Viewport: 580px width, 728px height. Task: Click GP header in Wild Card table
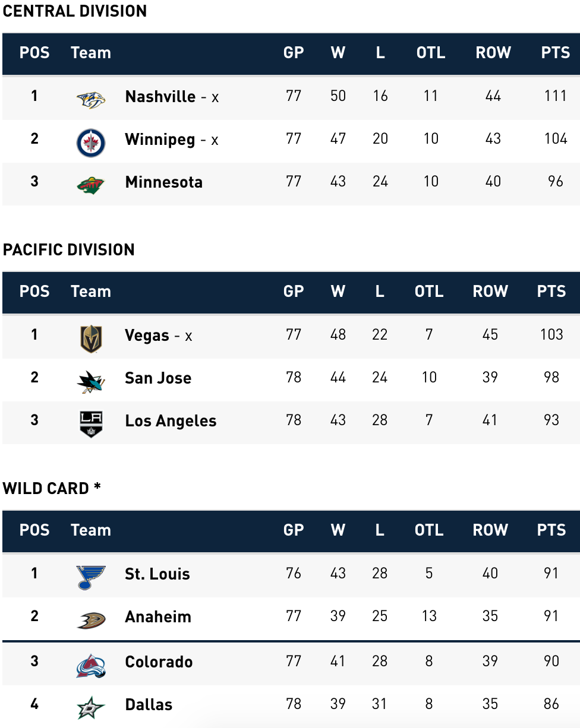pos(294,530)
